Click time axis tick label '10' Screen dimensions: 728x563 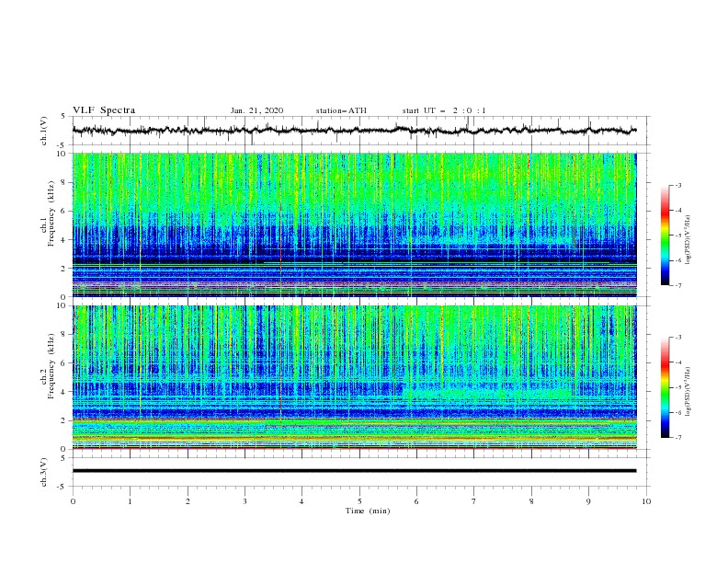click(x=646, y=501)
